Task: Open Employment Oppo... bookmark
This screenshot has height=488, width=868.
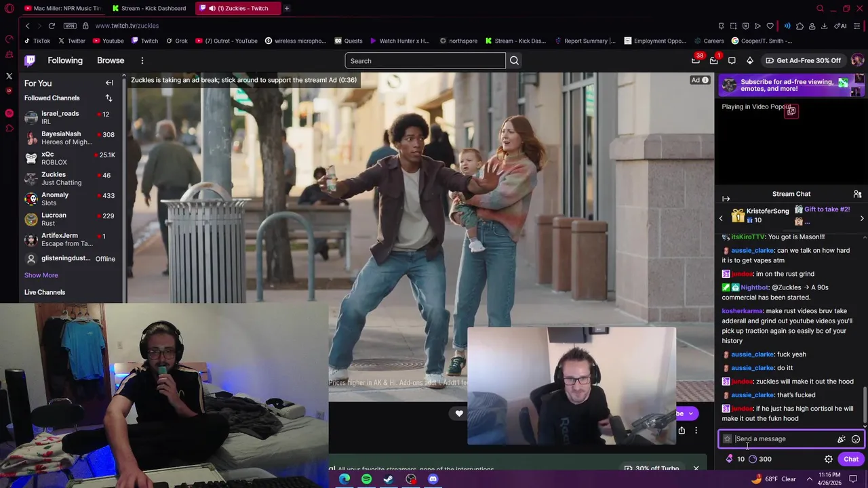Action: (655, 41)
